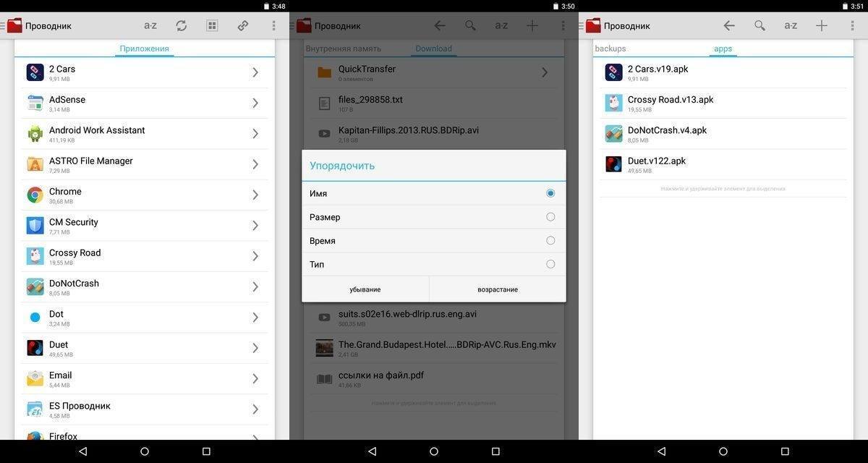The image size is (868, 463).
Task: Expand the AdSense row chevron
Action: (255, 103)
